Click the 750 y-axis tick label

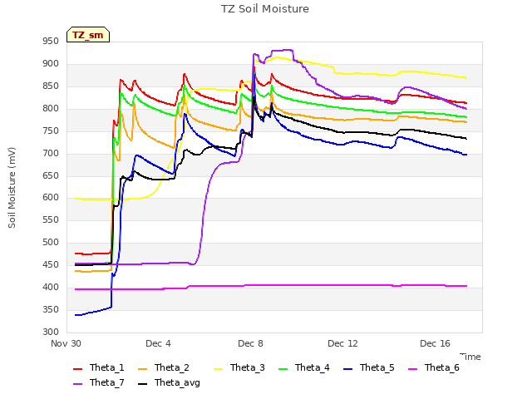[x=51, y=131]
